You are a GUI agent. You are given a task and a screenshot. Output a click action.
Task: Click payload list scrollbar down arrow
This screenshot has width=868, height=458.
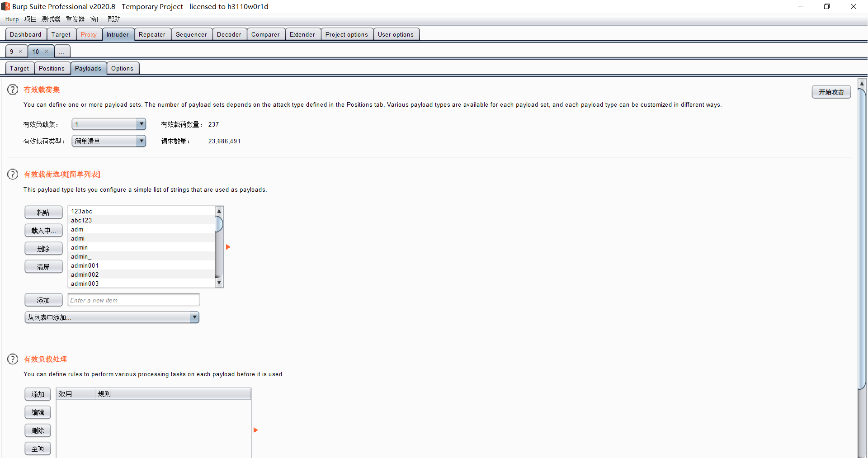click(219, 283)
